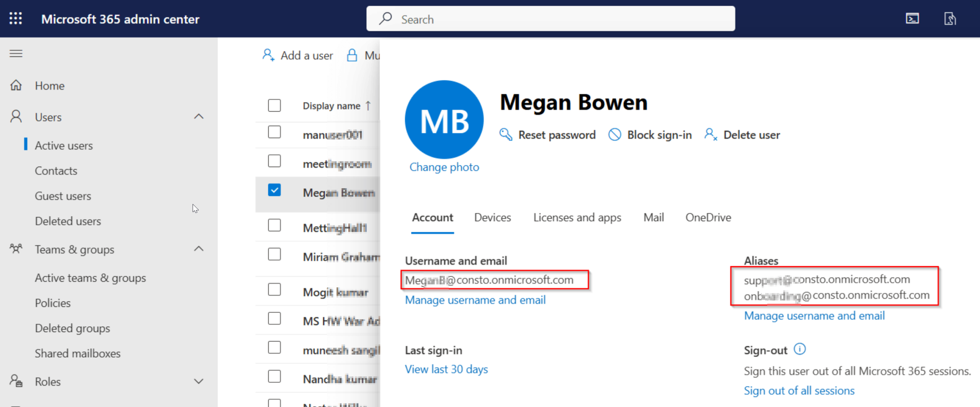Click Manage username and email under Username
Viewport: 980px width, 407px height.
coord(475,300)
